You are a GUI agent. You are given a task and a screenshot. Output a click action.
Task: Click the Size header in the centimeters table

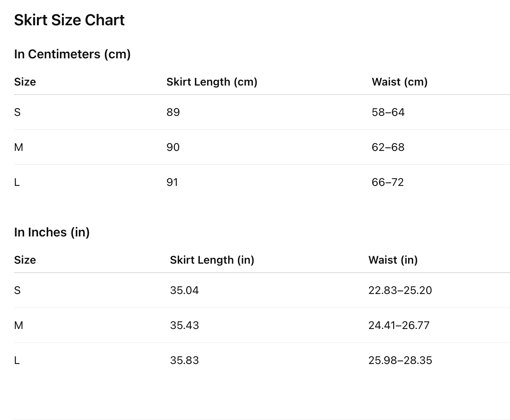click(x=25, y=82)
